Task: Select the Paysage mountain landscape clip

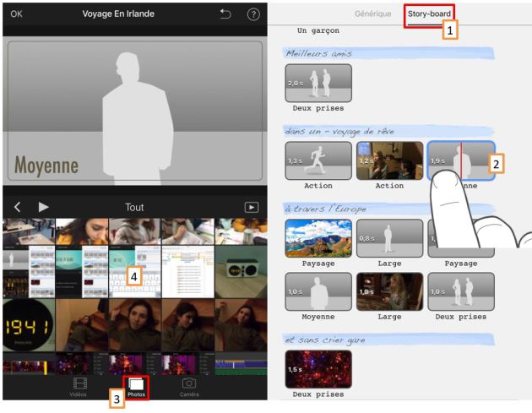Action: pyautogui.click(x=318, y=238)
